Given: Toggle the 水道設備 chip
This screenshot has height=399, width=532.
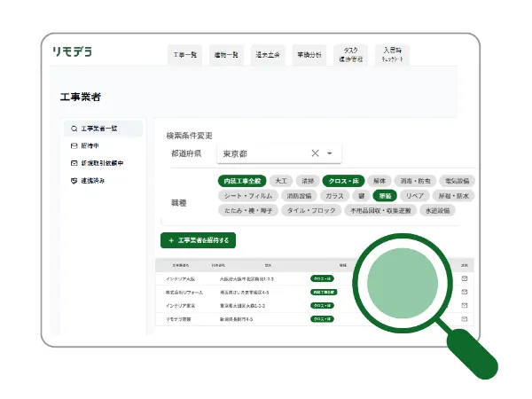Looking at the screenshot, I should 437,210.
